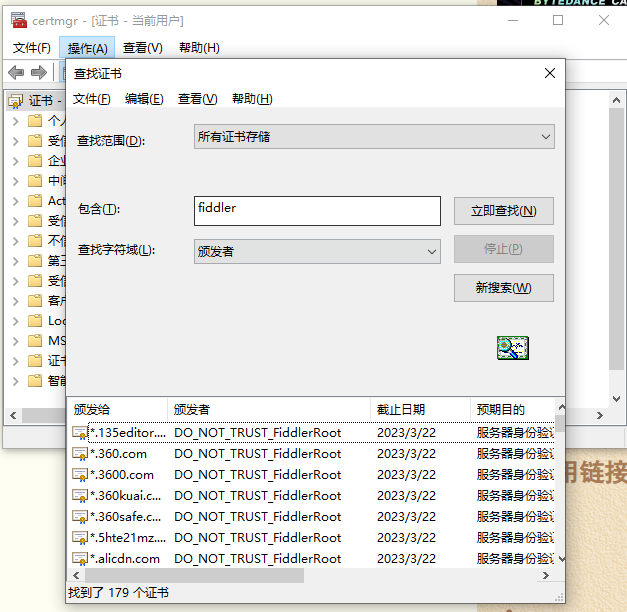
Task: Select the *.360safe.c... certificate row icon
Action: click(80, 517)
